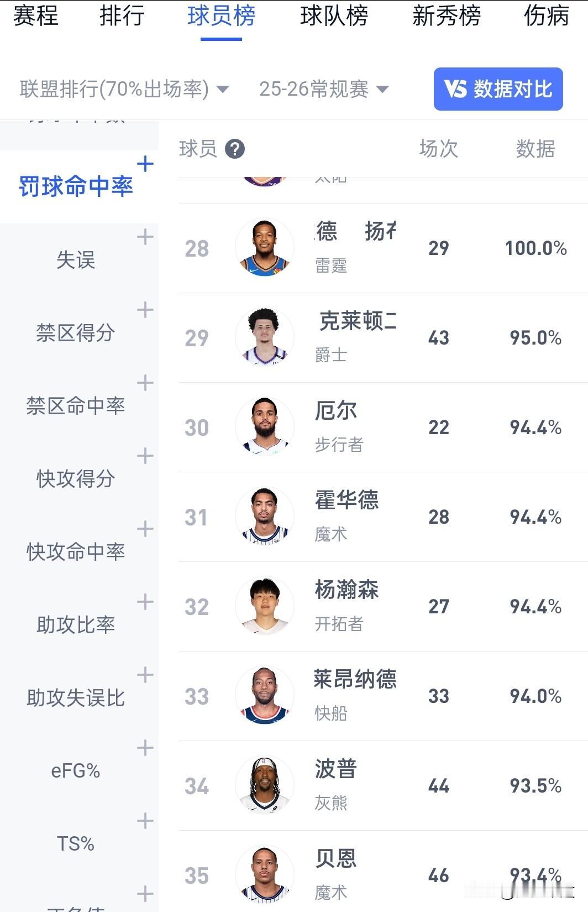Switch to the 新秀榜 tab
588x912 pixels.
(x=446, y=16)
